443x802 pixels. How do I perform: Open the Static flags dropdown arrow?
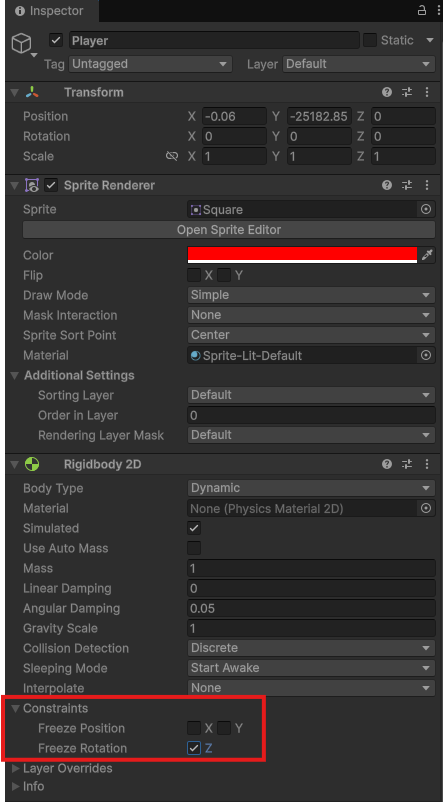pyautogui.click(x=430, y=40)
